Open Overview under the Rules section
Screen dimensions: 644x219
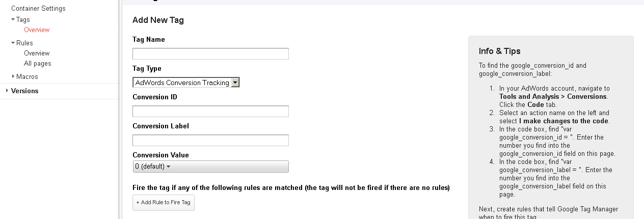click(37, 53)
